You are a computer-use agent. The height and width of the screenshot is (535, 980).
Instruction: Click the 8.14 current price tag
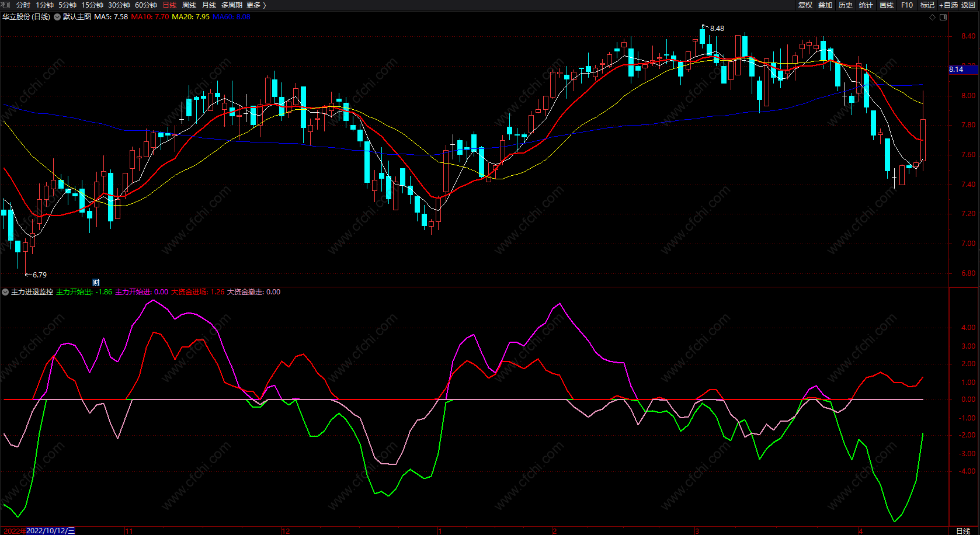[x=963, y=70]
